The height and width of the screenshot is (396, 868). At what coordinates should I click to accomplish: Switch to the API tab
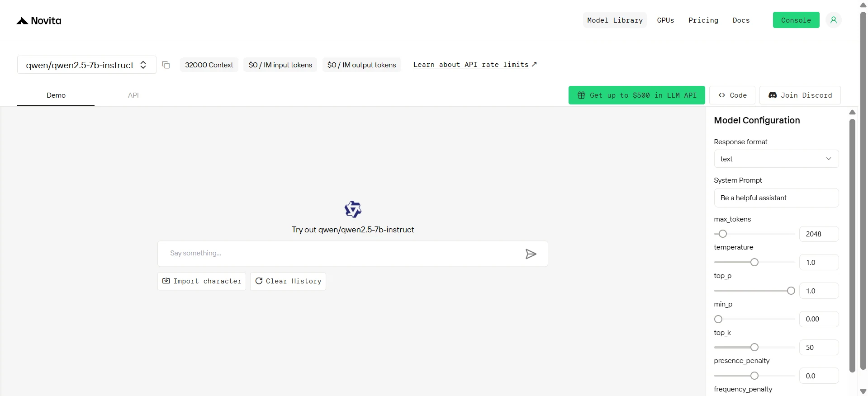tap(133, 95)
